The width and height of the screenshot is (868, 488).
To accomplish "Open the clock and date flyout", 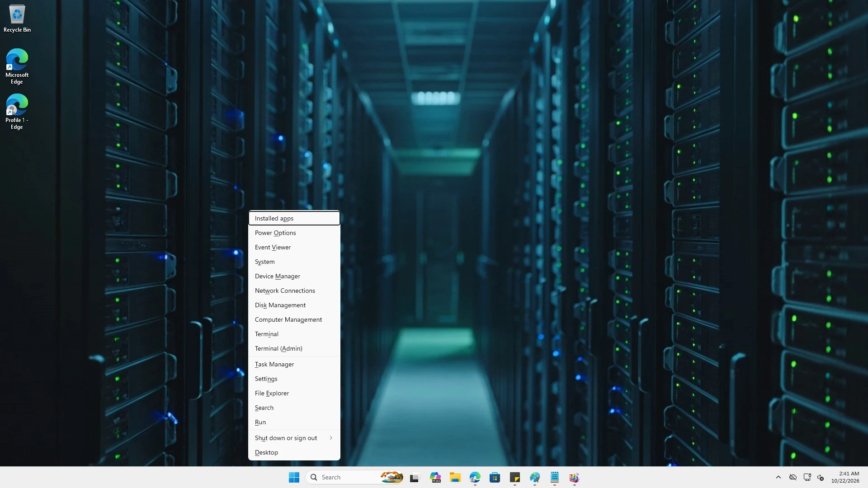I will 845,477.
